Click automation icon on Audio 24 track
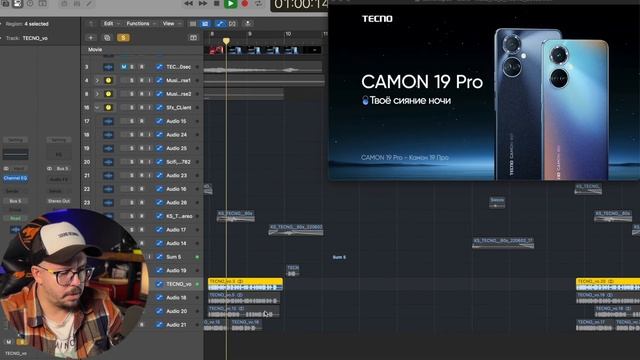 pyautogui.click(x=159, y=135)
